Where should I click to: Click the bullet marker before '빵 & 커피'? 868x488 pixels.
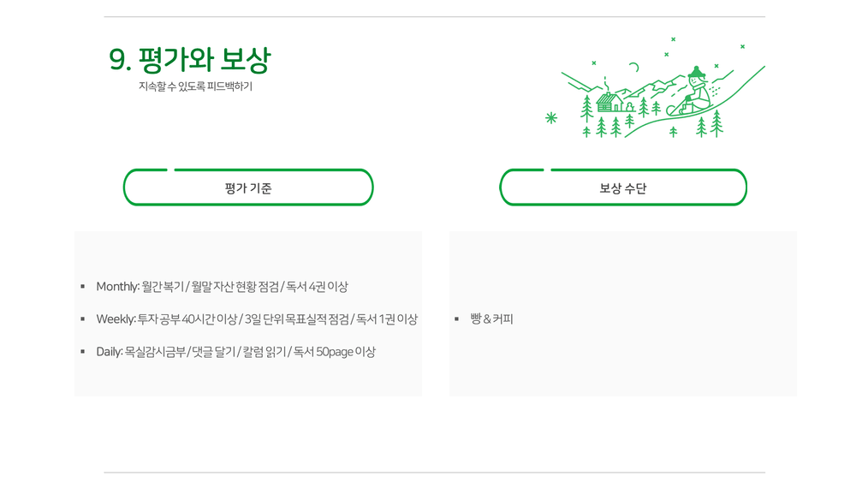click(456, 319)
